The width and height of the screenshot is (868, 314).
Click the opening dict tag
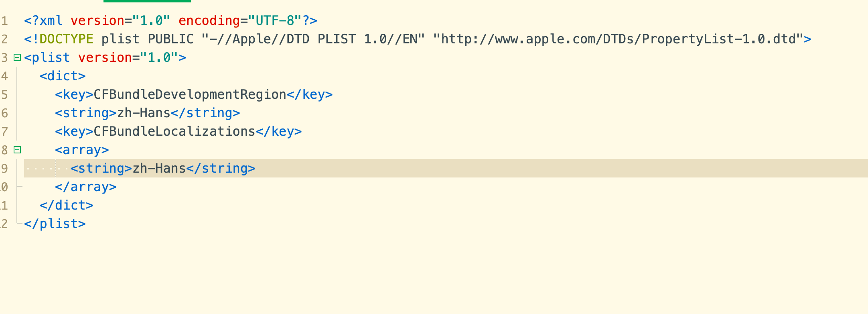click(x=63, y=76)
